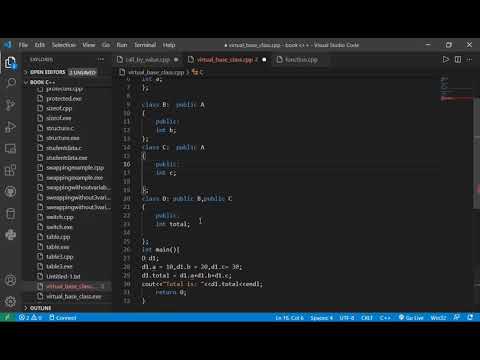The width and height of the screenshot is (480, 360).
Task: Click Go Live in status bar
Action: [411, 317]
